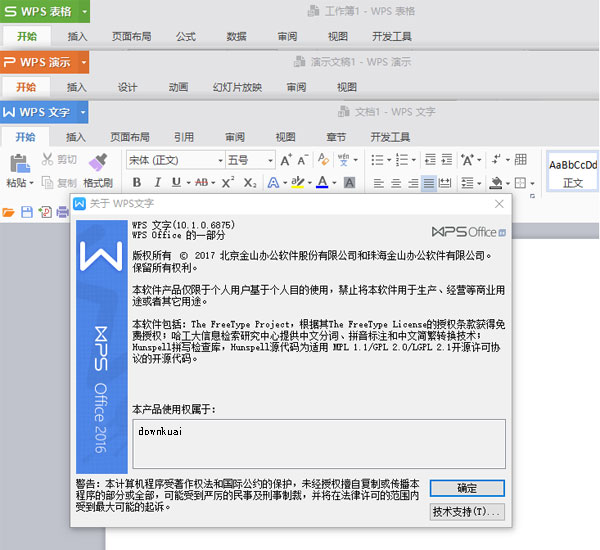Expand the highlight color arrow
Image resolution: width=600 pixels, height=550 pixels.
(x=310, y=183)
